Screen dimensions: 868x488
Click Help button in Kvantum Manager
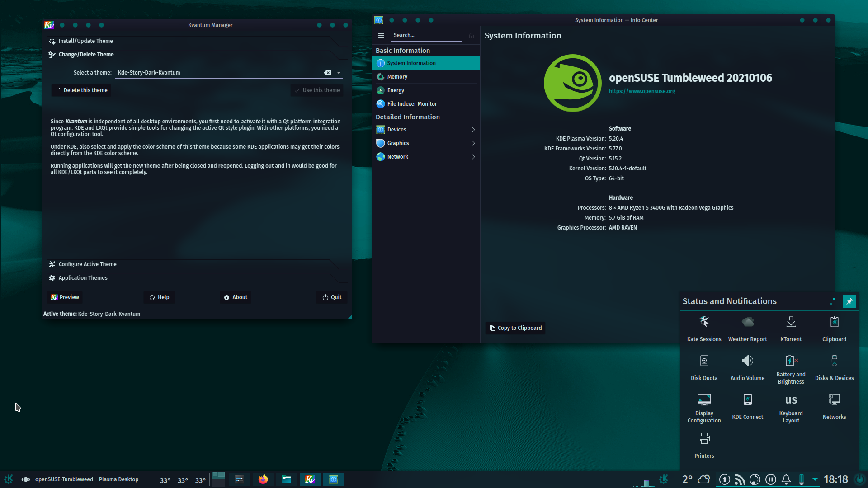[x=159, y=297]
